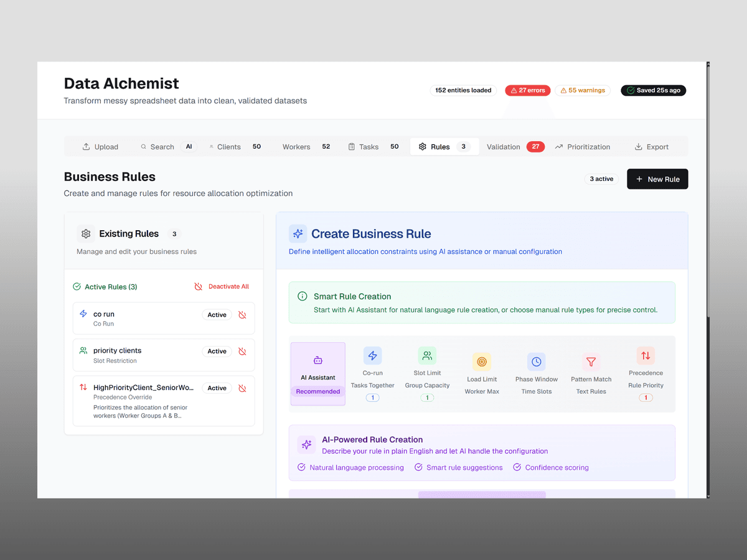Image resolution: width=747 pixels, height=560 pixels.
Task: Click the Upload tab arrow icon
Action: (87, 147)
